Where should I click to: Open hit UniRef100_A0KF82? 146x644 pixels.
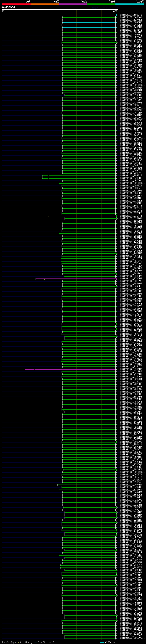131,22
